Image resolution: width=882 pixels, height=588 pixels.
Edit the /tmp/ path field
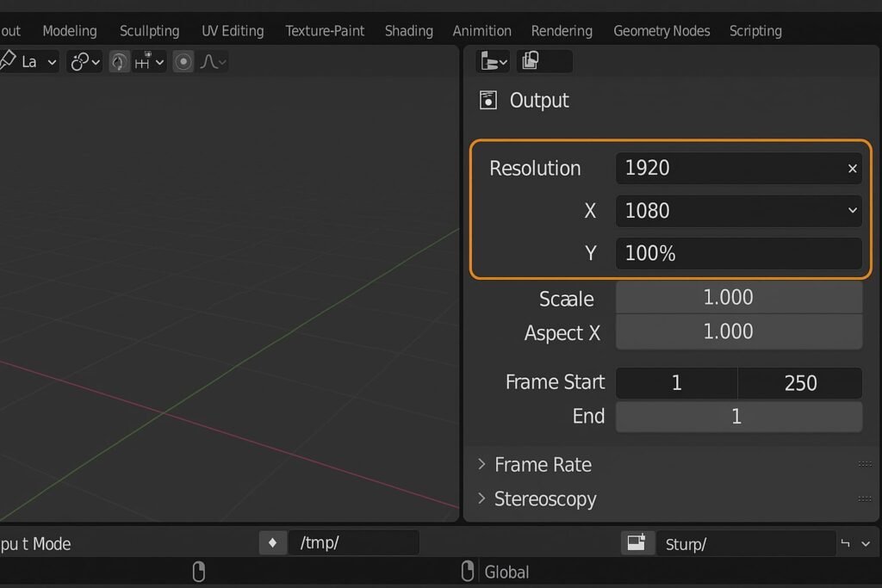(x=354, y=543)
